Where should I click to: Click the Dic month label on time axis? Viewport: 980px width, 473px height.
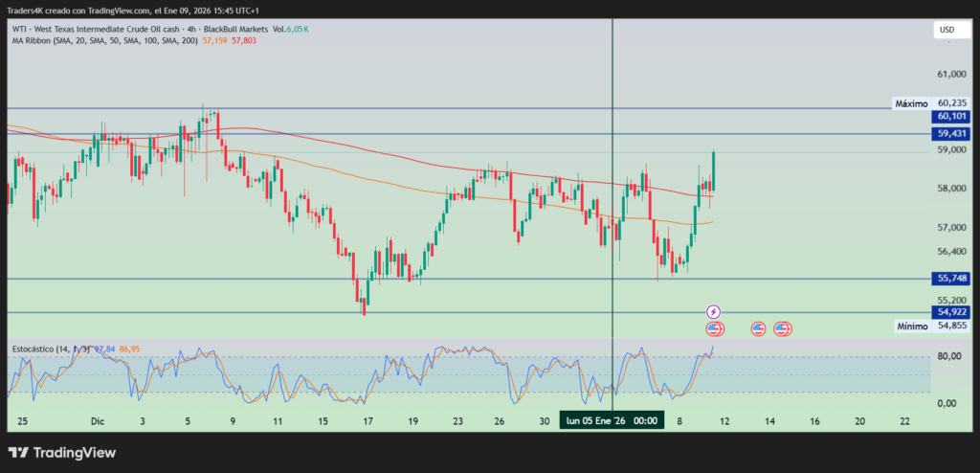[97, 421]
